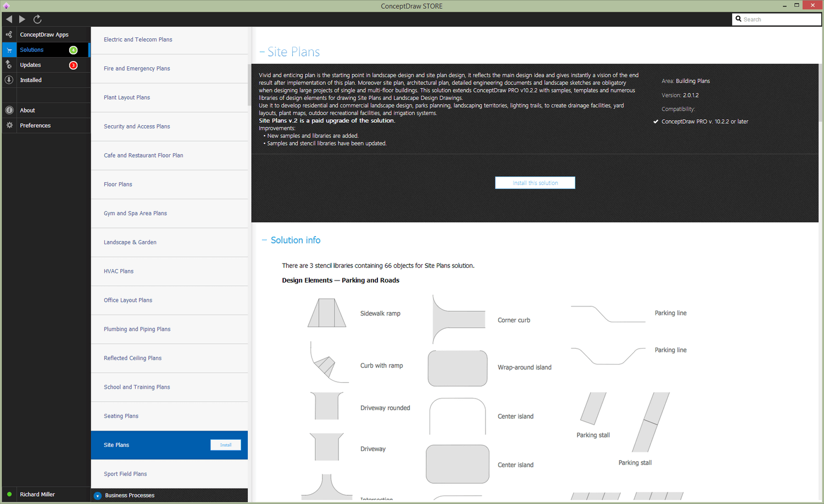Select Plumbing and Piping Plans

click(x=169, y=329)
